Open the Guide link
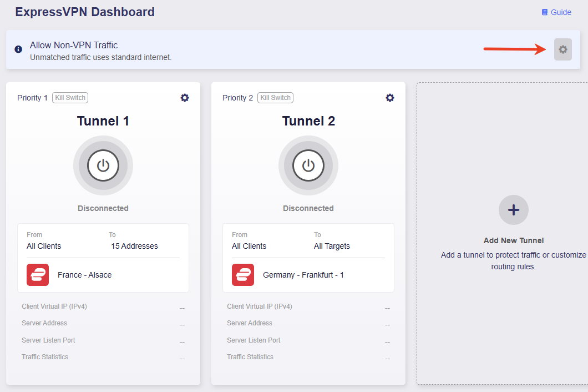 click(x=556, y=12)
